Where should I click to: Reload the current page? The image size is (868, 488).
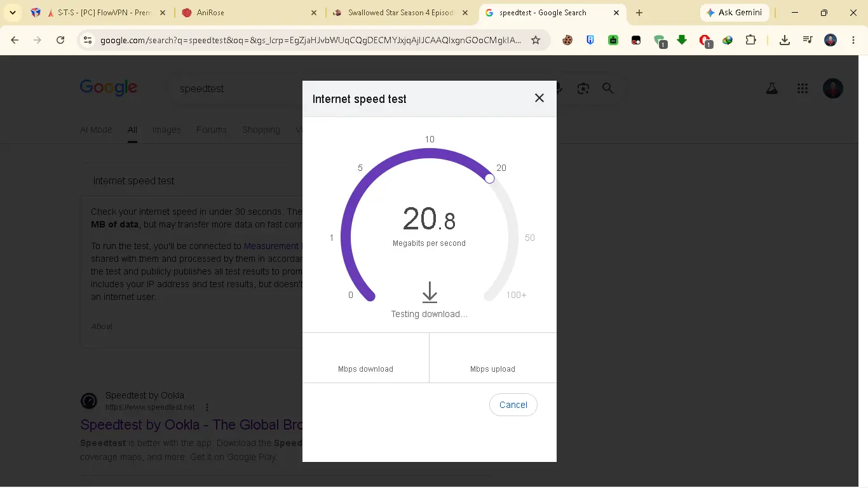tap(60, 40)
